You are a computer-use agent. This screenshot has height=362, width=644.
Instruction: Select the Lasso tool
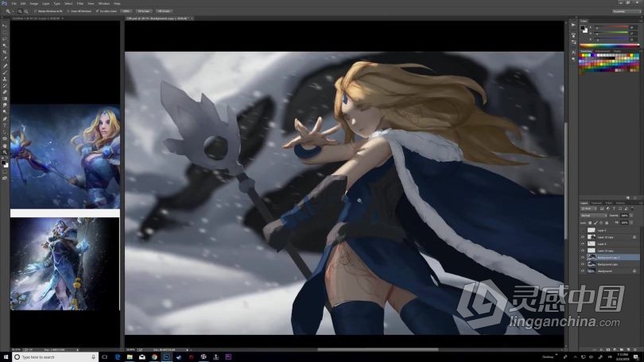6,39
